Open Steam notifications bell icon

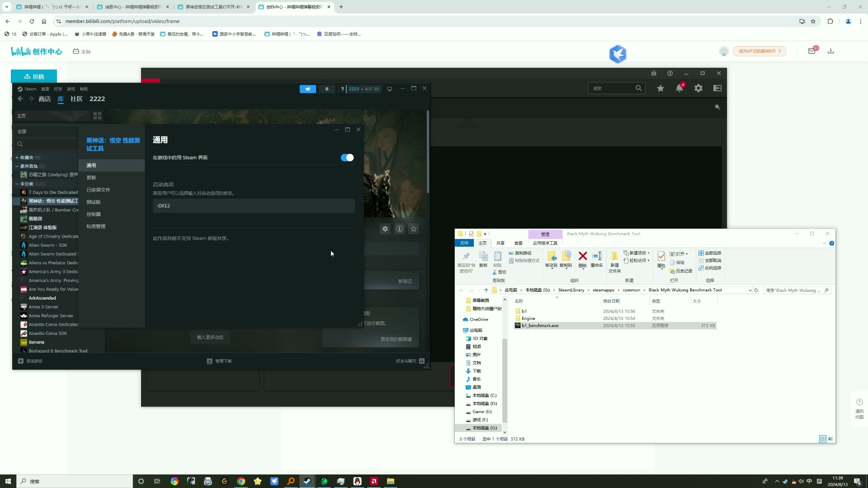(327, 89)
